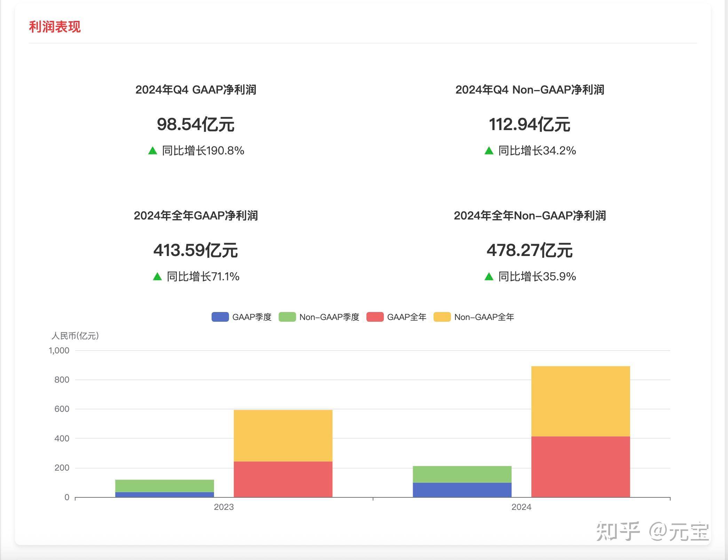Click the 600 y-axis label
Viewport: 728px width, 560px height.
tap(62, 409)
